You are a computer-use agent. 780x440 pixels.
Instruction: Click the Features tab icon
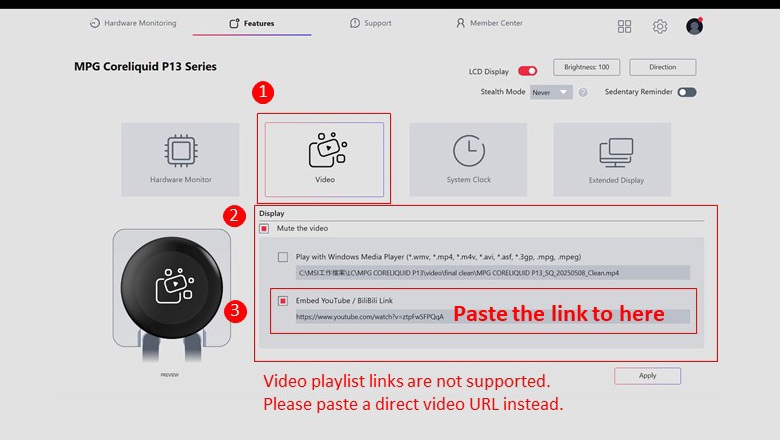(x=234, y=23)
